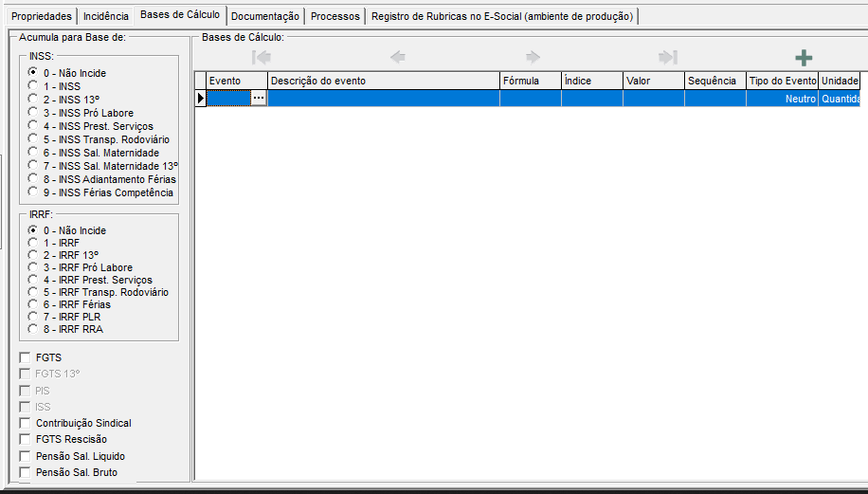Go to previous record arrow
The image size is (868, 494).
[x=397, y=57]
